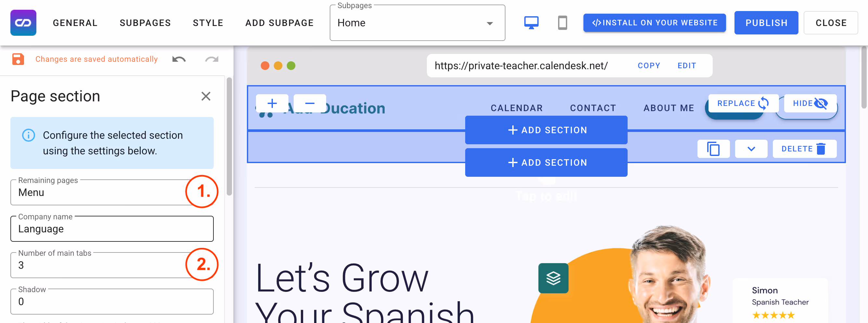Click the minus icon on header section
The height and width of the screenshot is (323, 868).
310,103
